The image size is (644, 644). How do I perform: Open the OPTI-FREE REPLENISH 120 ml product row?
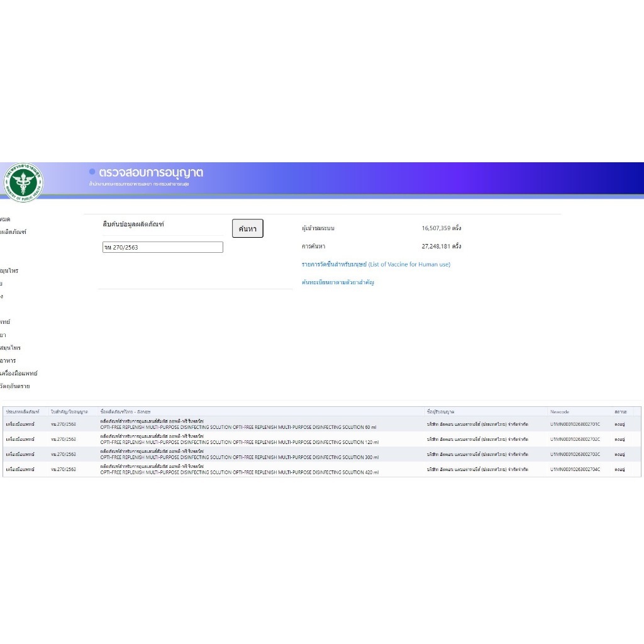pyautogui.click(x=322, y=439)
